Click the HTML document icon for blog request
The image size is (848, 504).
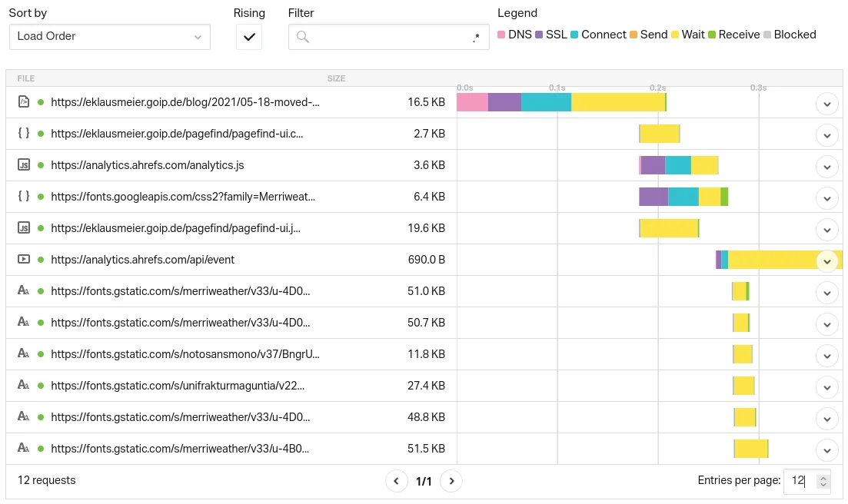[24, 102]
